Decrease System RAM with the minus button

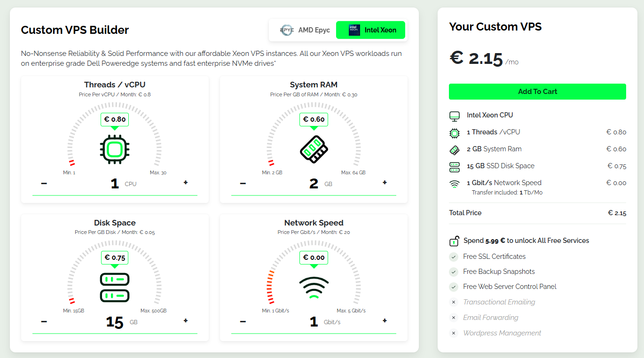tap(243, 183)
